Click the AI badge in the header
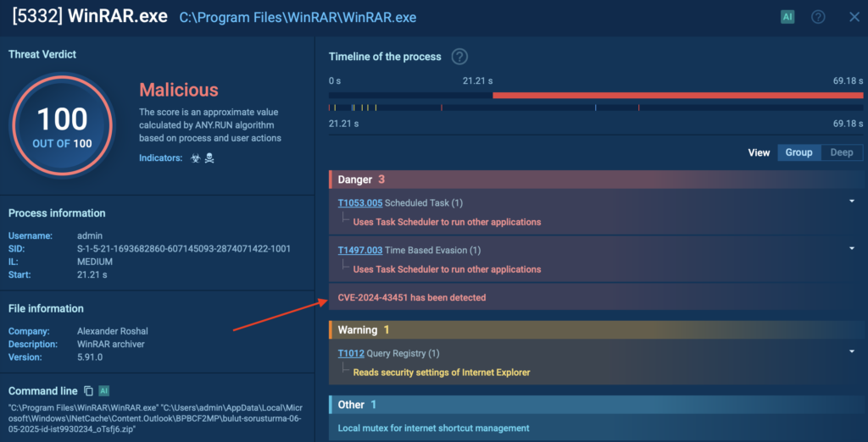868x442 pixels. tap(787, 17)
